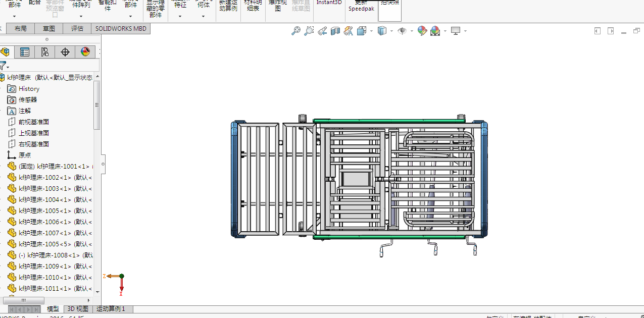644x318 pixels.
Task: Open the Display Style dropdown arrow
Action: [392, 31]
